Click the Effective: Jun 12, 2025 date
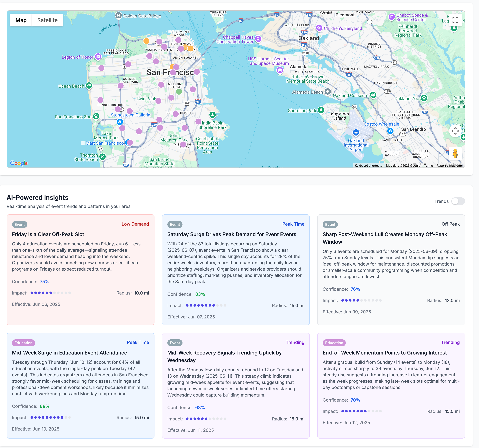Screen dimensions: 479x448 point(346,423)
